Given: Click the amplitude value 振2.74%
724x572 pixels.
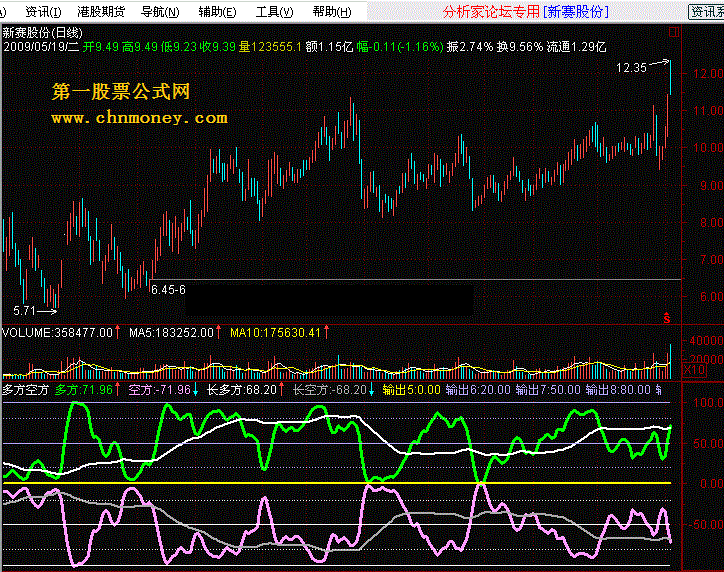Looking at the screenshot, I should pos(470,47).
